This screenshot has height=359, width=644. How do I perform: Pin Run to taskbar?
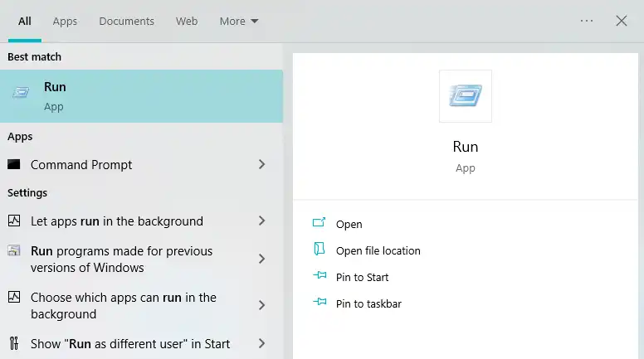368,303
